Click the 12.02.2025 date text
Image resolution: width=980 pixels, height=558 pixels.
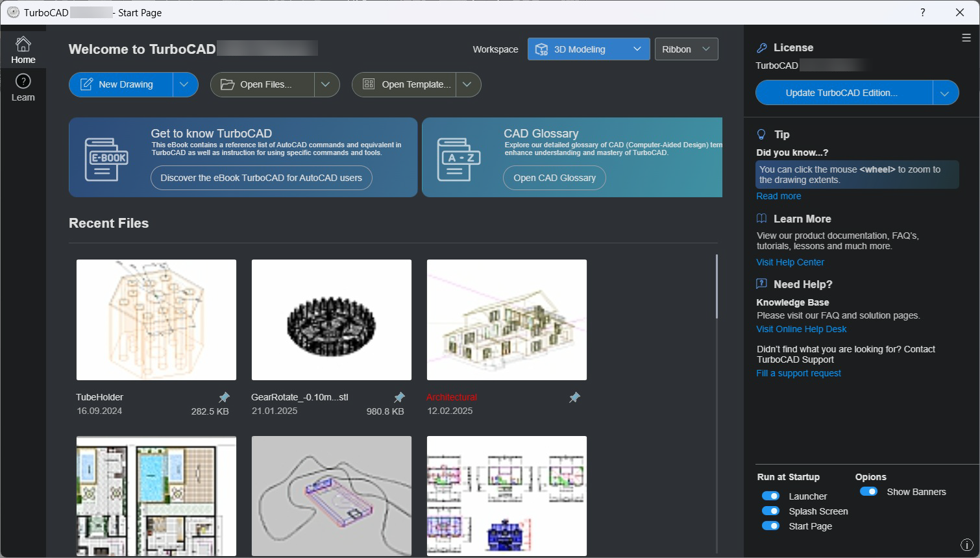pos(450,411)
